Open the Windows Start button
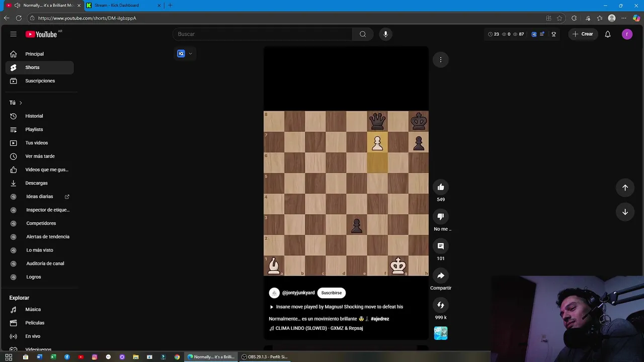 [x=9, y=357]
